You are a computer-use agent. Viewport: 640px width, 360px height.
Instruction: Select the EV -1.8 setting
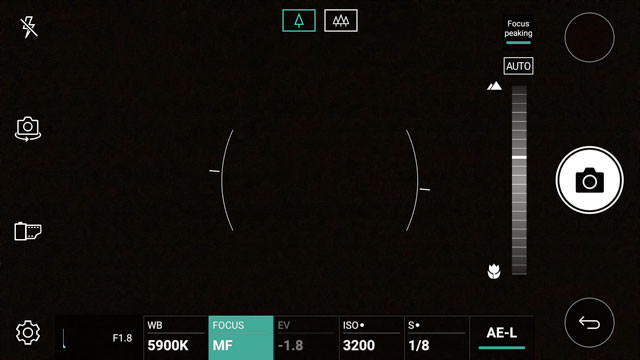[306, 338]
